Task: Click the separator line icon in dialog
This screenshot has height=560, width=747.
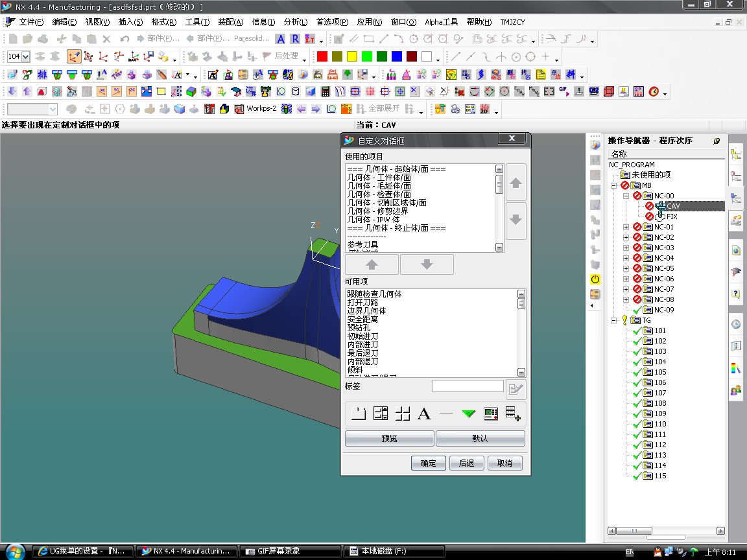Action: tap(446, 414)
